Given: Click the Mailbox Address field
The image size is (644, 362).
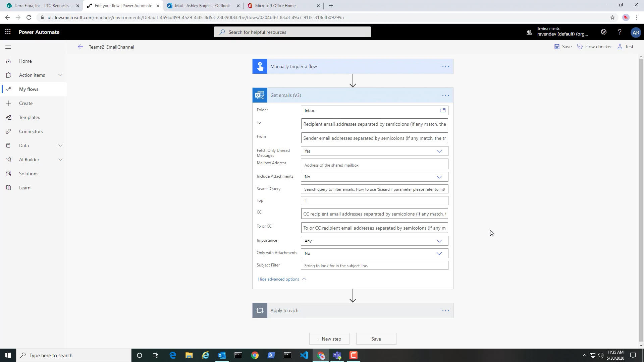Looking at the screenshot, I should click(374, 164).
